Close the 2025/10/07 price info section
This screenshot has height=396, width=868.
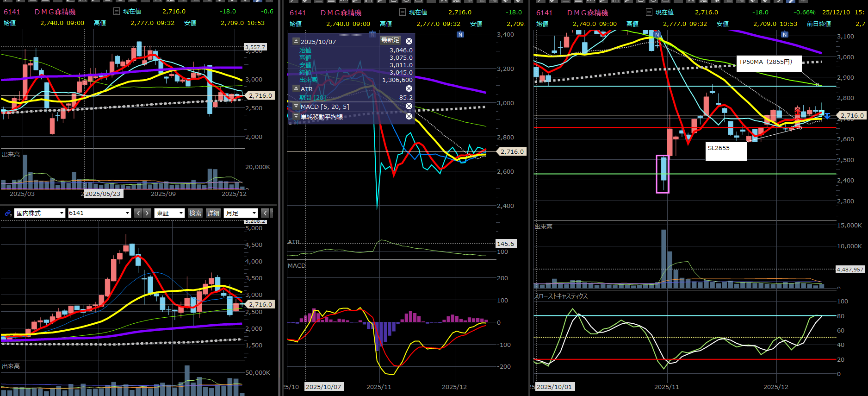(409, 41)
